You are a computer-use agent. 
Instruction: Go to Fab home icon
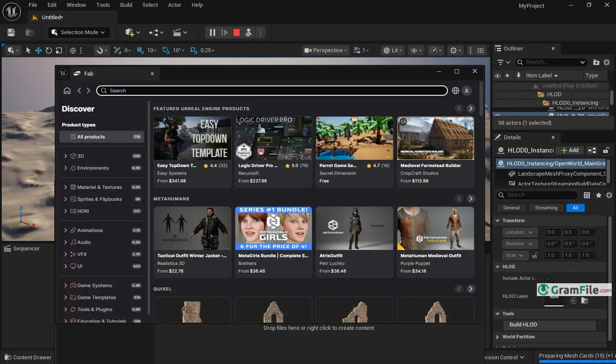tap(67, 91)
